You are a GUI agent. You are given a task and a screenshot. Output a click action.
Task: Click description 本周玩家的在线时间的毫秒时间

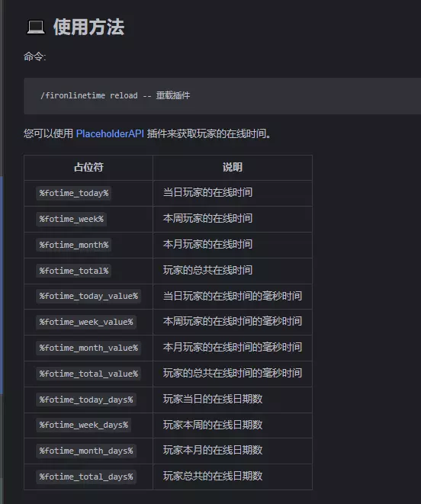click(232, 321)
